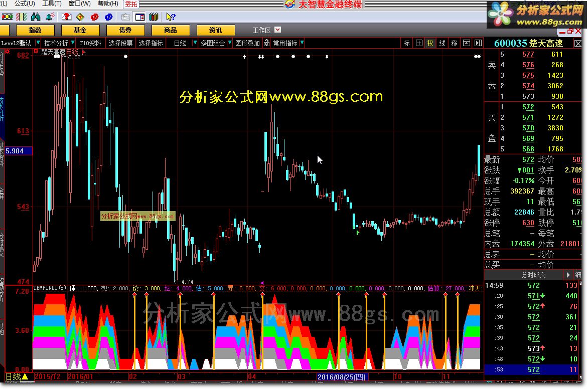
Task: Click the sell level 5 price 577
Action: pos(528,54)
